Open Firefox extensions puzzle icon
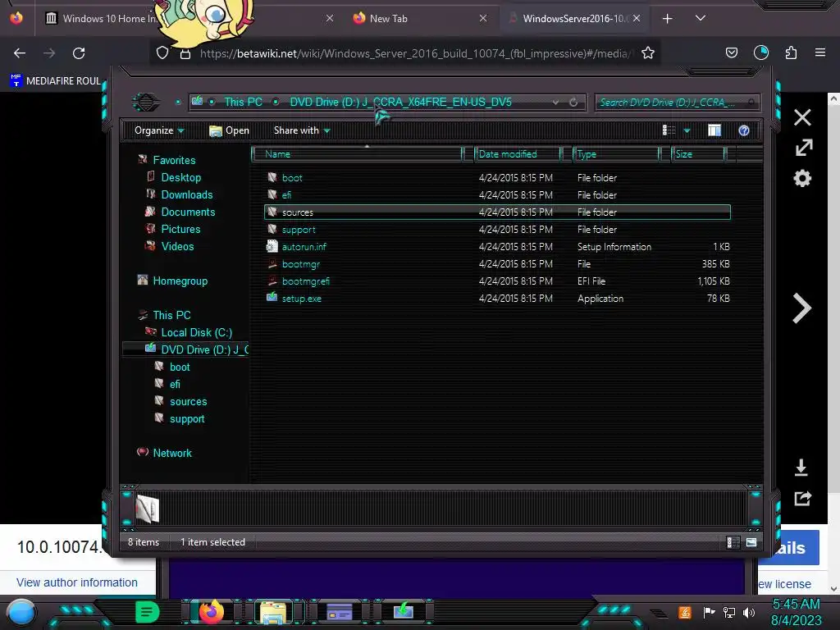 click(791, 52)
